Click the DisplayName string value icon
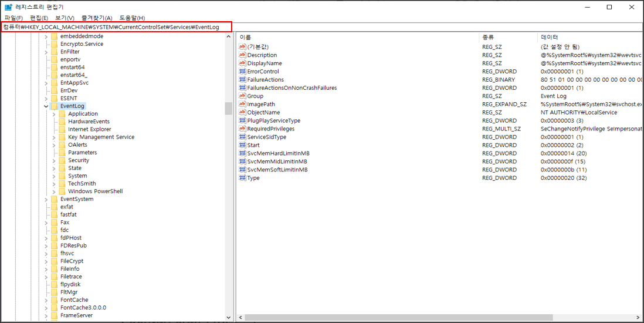Viewport: 644px width, 323px height. pyautogui.click(x=242, y=63)
